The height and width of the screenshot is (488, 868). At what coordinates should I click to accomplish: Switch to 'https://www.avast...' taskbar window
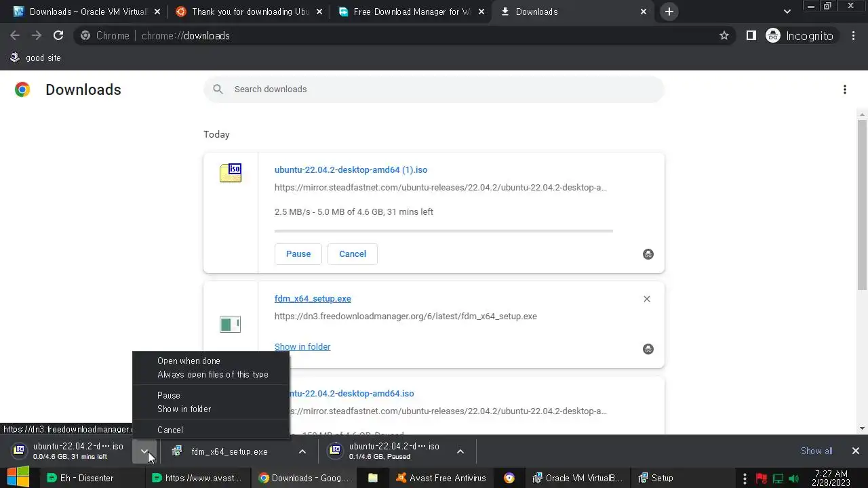tap(197, 478)
